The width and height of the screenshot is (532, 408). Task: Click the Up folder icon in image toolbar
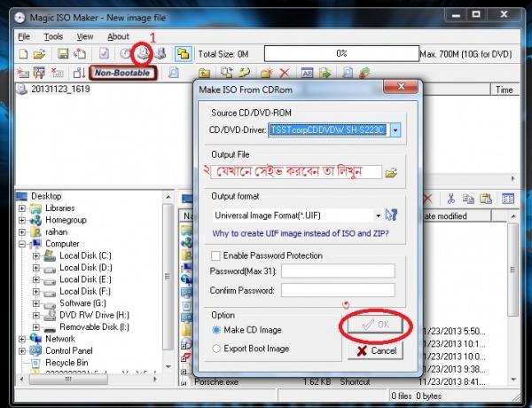point(204,73)
